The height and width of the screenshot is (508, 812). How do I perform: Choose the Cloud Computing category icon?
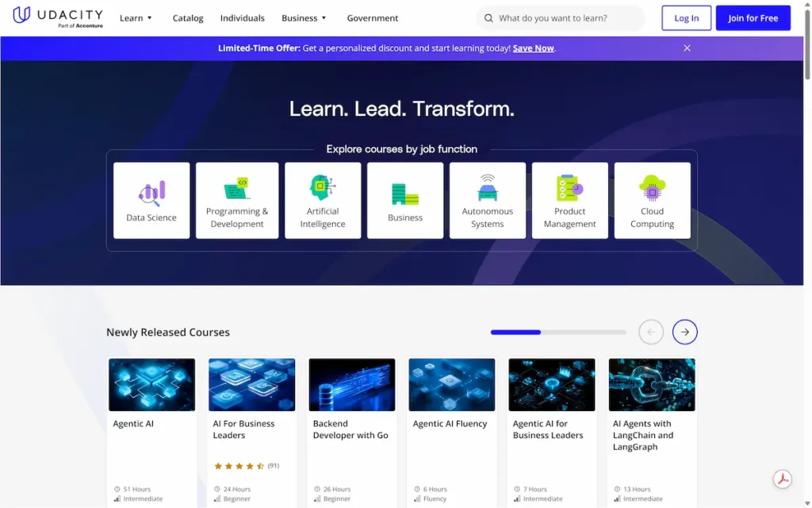pos(652,189)
